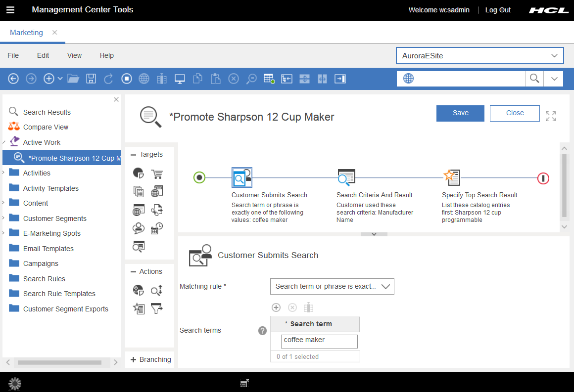Open the File menu
This screenshot has width=574, height=392.
click(x=13, y=55)
